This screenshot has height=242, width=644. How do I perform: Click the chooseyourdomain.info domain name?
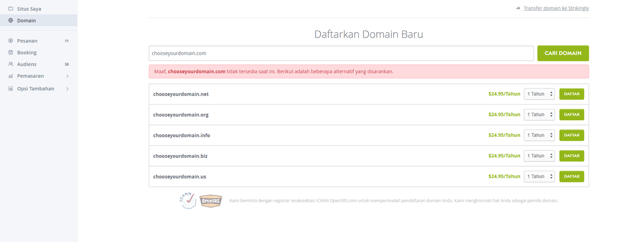point(181,135)
